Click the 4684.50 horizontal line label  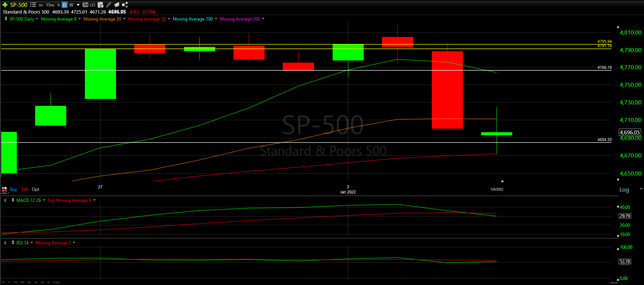coord(604,140)
